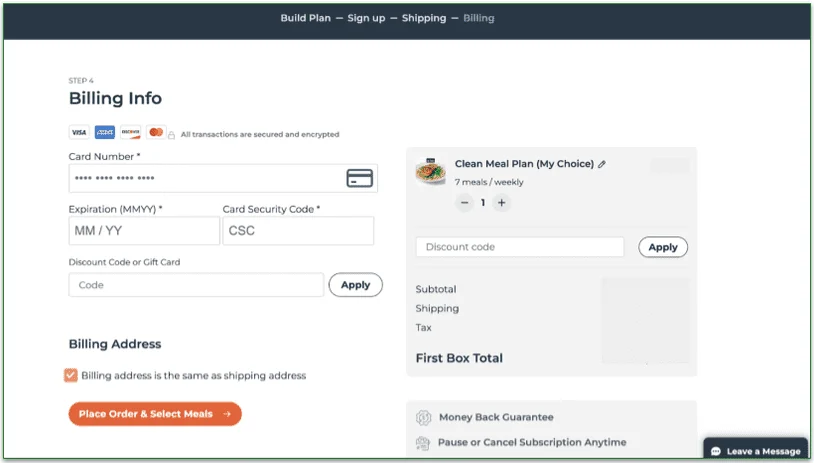Screen dimensions: 814x463
Task: Click the Pause or Cancel Subscription icon
Action: pyautogui.click(x=423, y=443)
